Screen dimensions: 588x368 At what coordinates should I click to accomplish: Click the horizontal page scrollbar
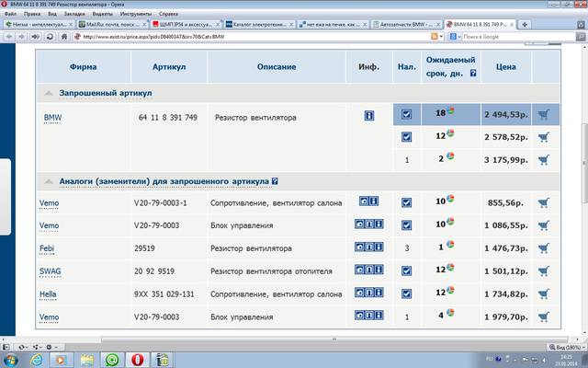tap(334, 339)
